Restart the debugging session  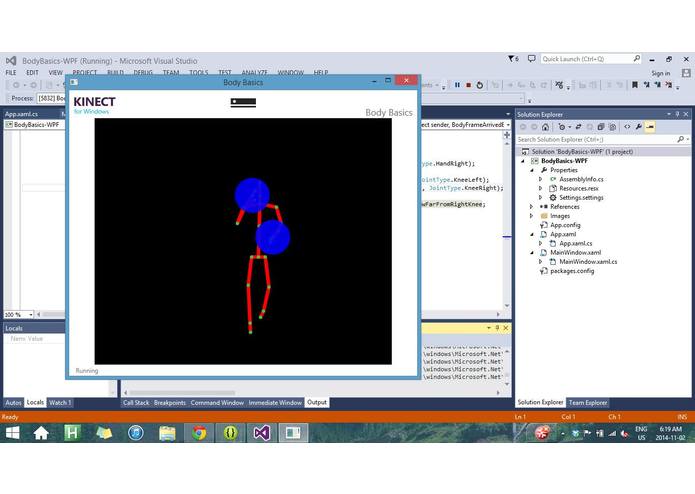[480, 85]
